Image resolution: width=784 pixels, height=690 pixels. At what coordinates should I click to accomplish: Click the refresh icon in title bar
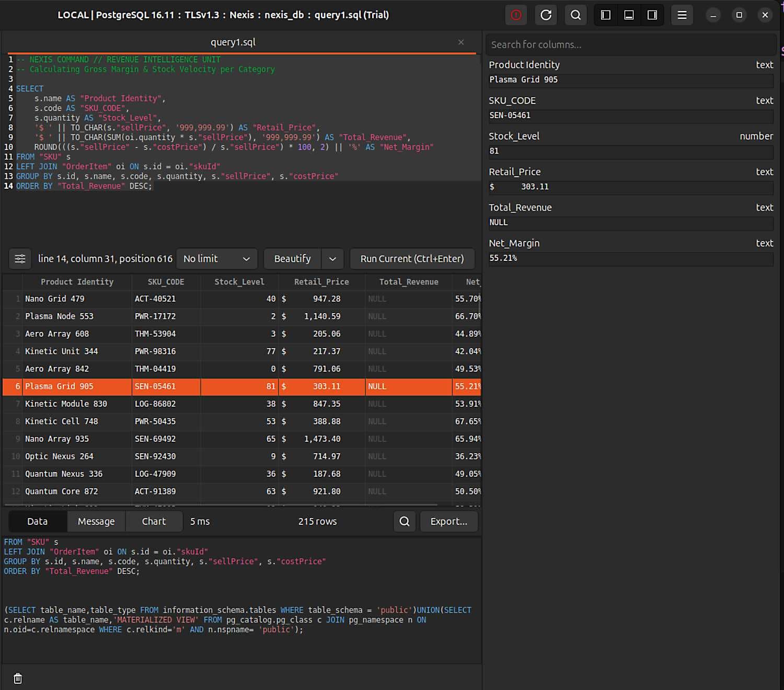point(546,15)
